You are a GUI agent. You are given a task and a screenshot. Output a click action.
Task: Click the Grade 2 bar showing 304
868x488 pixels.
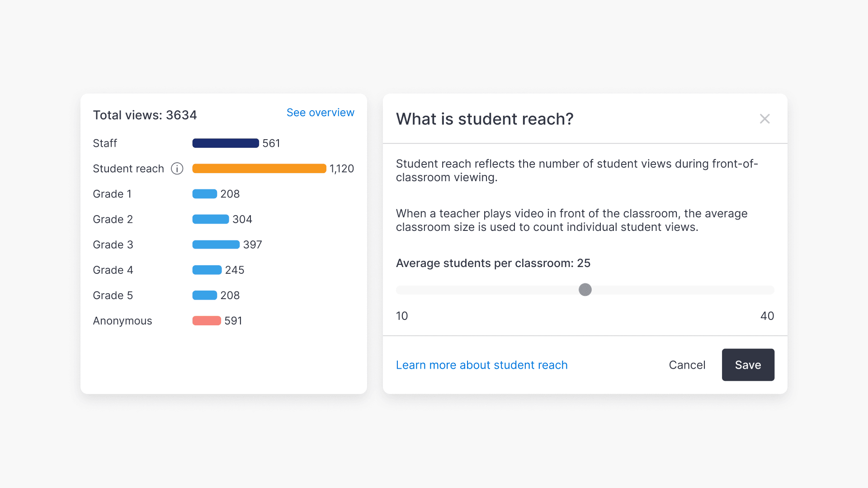pyautogui.click(x=210, y=219)
